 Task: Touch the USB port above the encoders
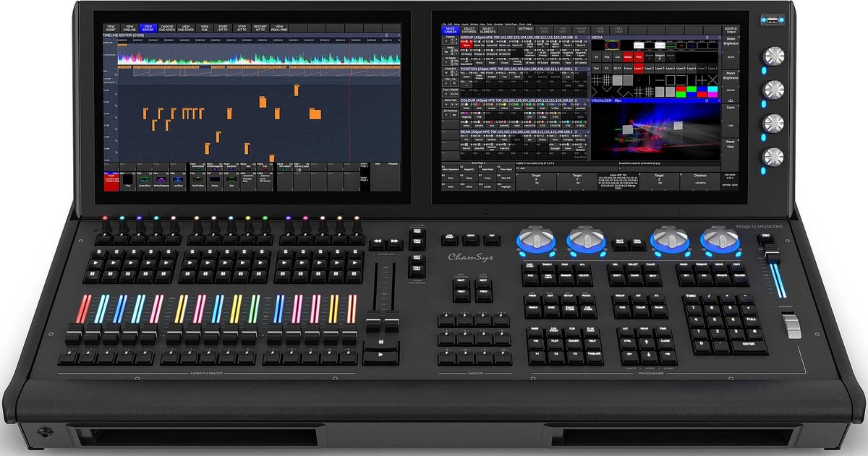[x=773, y=20]
